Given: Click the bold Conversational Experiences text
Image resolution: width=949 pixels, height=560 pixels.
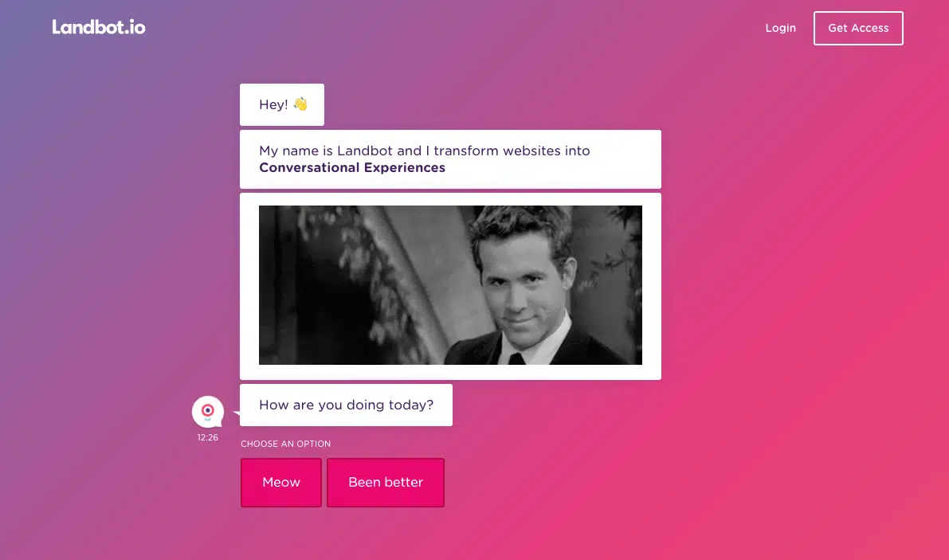Looking at the screenshot, I should pos(352,168).
